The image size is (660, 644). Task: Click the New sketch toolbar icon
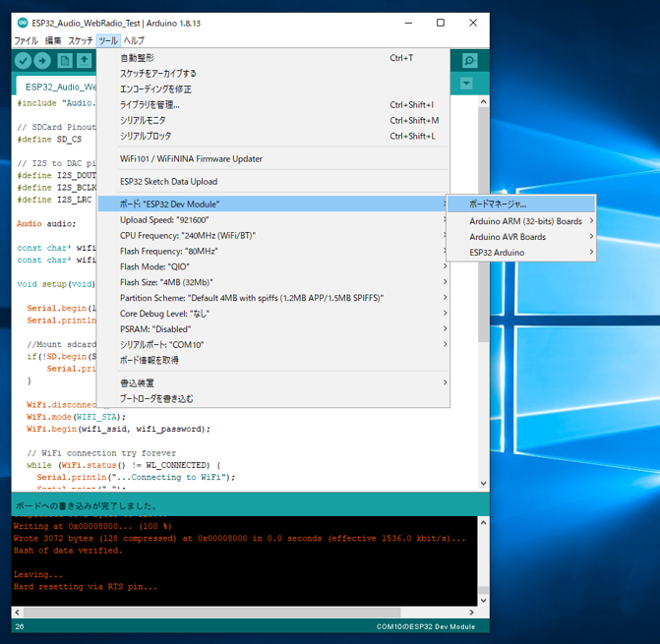tap(64, 61)
